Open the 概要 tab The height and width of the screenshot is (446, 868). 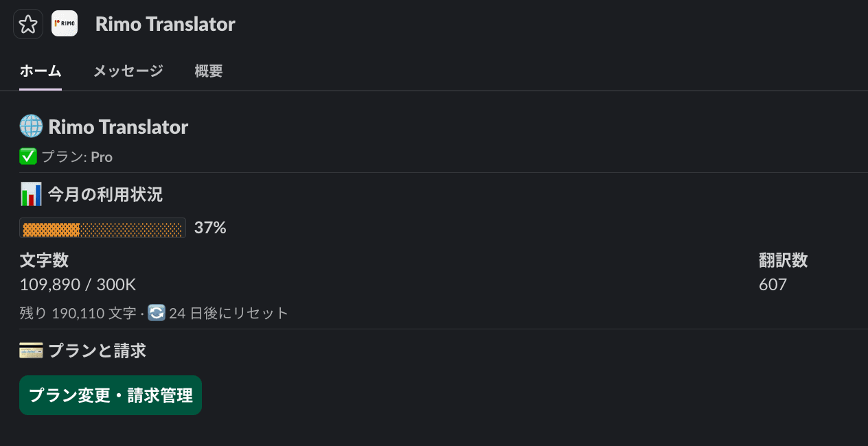click(x=208, y=71)
